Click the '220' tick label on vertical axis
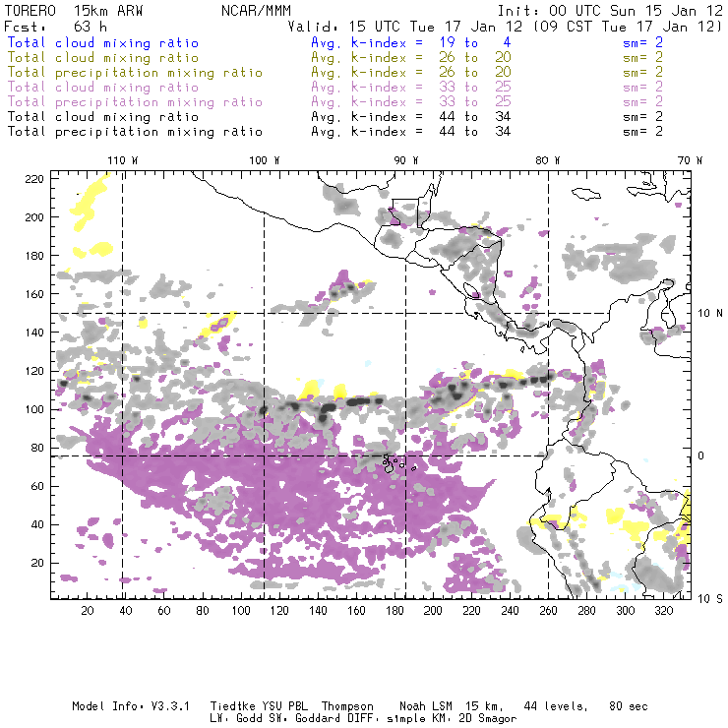Screen dimensions: 728x728 click(34, 179)
